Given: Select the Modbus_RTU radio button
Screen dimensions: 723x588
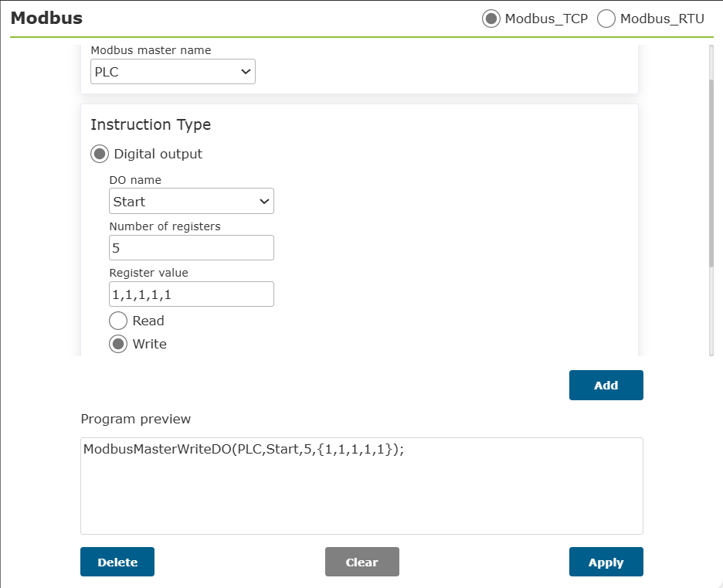Looking at the screenshot, I should coord(606,19).
